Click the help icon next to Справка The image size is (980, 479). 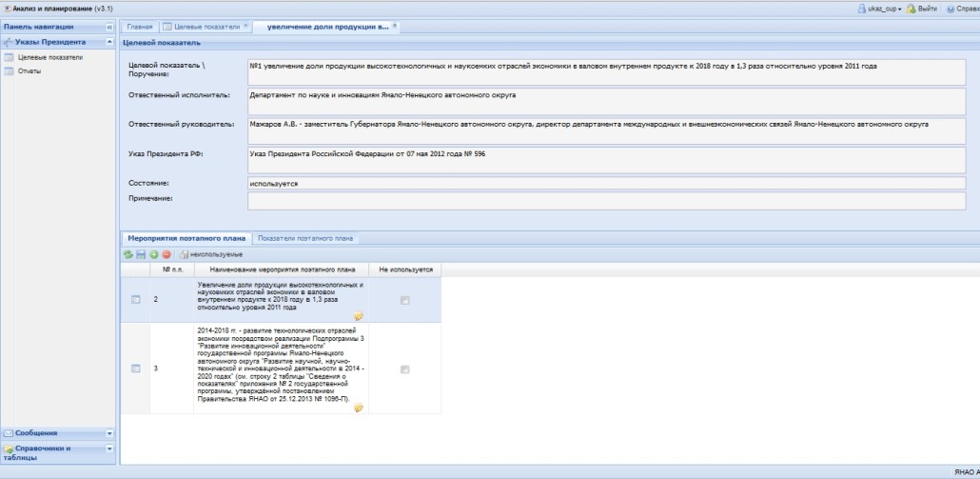tap(951, 9)
